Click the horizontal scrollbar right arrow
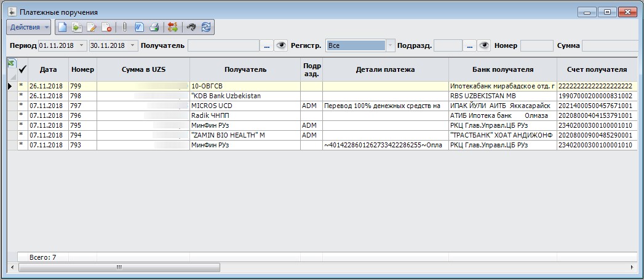Image resolution: width=644 pixels, height=280 pixels. (632, 267)
